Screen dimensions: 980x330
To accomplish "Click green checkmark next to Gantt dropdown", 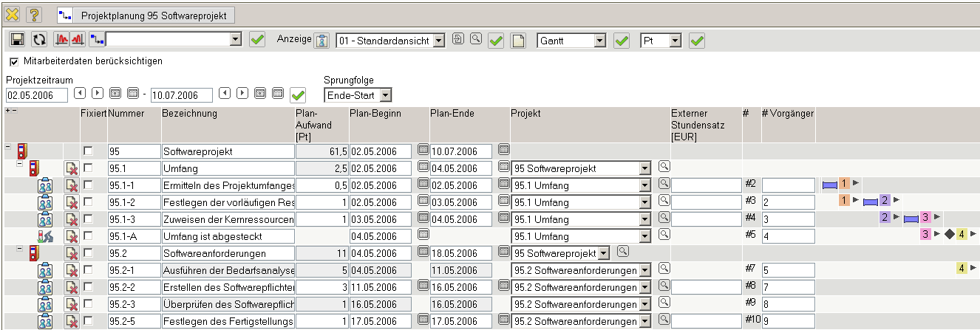I will pos(622,41).
